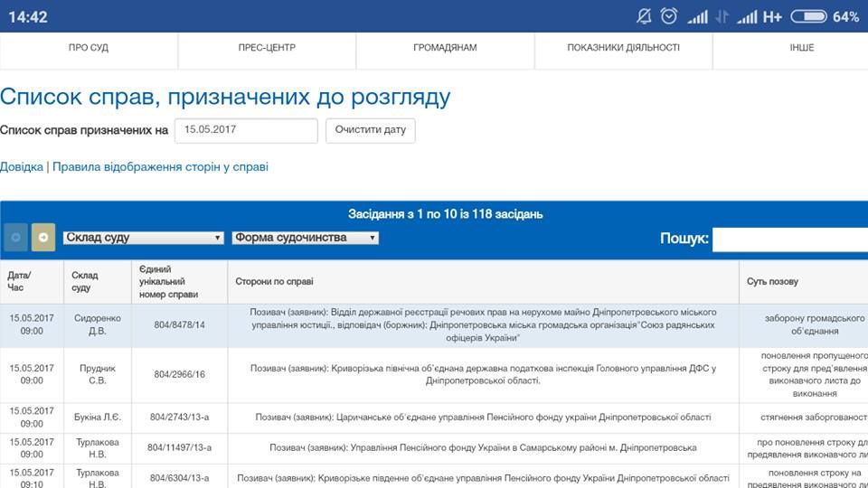This screenshot has height=488, width=868.
Task: Click judge name Букіна Л.Є.
Action: [x=98, y=418]
